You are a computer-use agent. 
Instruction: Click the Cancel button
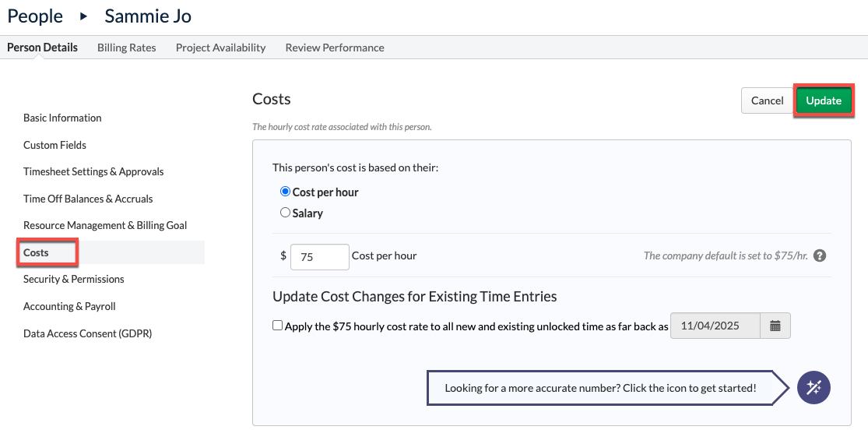[768, 100]
